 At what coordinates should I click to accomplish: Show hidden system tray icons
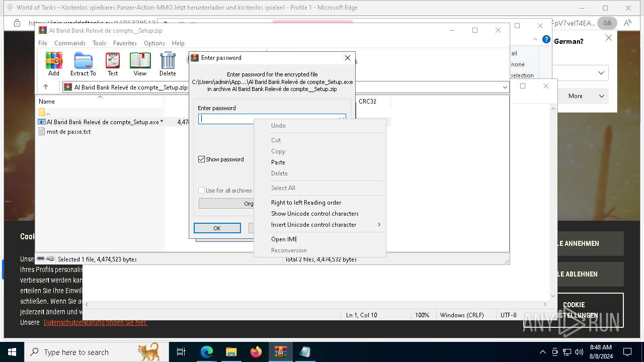542,352
